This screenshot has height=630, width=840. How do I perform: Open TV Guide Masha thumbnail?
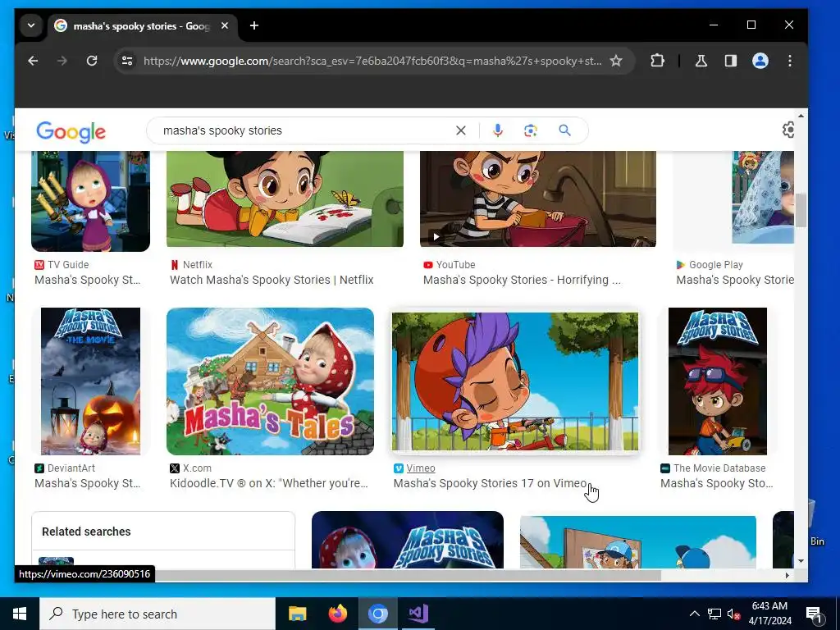click(90, 201)
